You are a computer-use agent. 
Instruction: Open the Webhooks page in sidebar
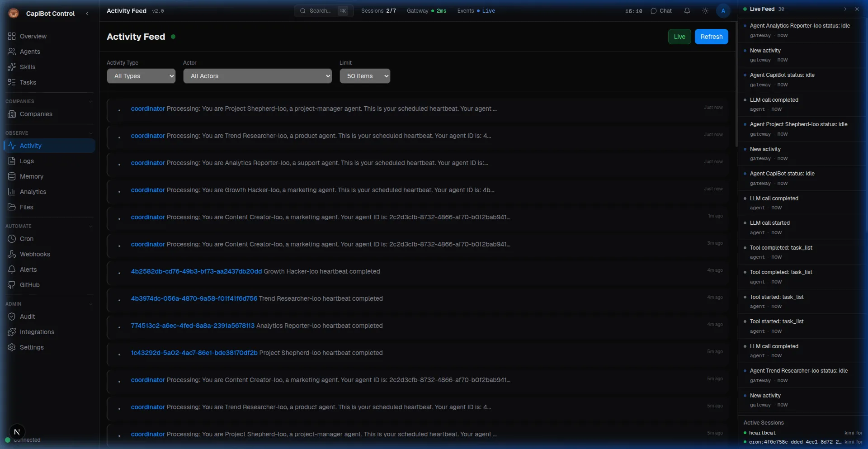pyautogui.click(x=35, y=254)
